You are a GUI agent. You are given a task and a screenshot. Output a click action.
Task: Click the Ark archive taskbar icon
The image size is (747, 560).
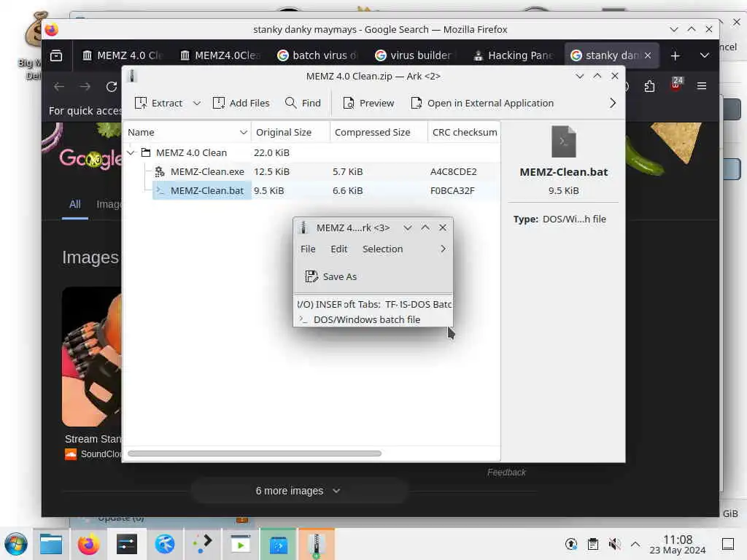317,544
